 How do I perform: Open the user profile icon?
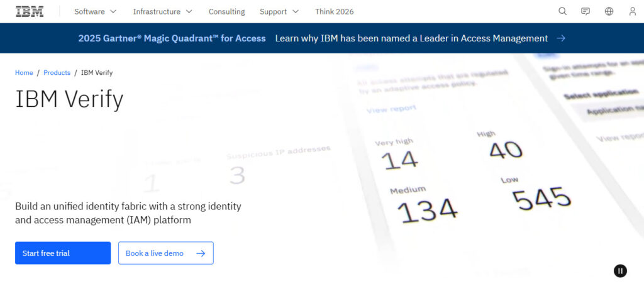click(633, 11)
